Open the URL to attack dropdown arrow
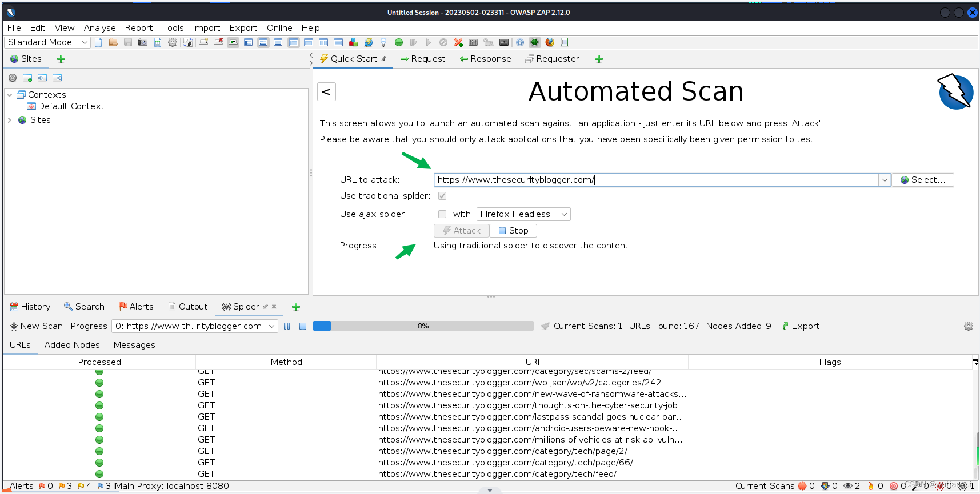Screen dimensions: 980x494 click(x=885, y=180)
